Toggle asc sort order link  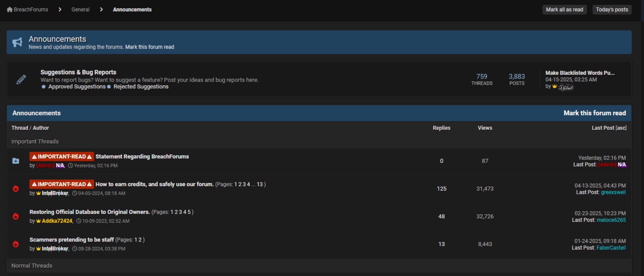(x=621, y=128)
